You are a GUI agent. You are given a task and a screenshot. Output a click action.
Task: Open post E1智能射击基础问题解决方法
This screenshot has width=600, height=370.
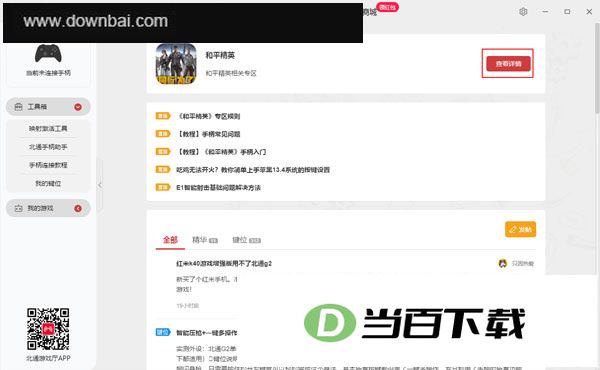click(x=218, y=188)
